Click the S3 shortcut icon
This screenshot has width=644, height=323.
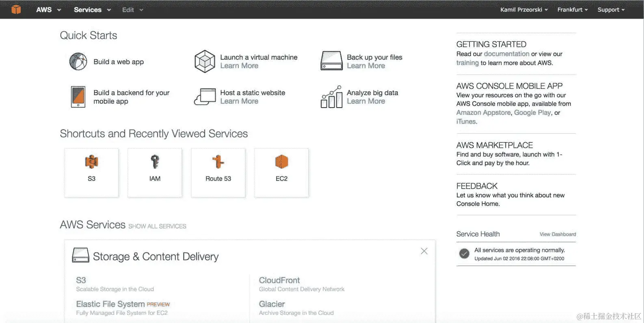[x=91, y=161]
